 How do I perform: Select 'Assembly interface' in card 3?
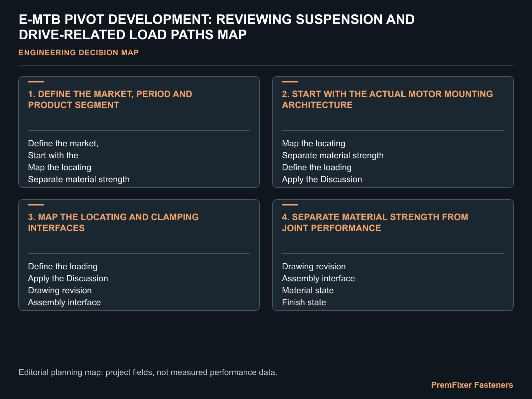tap(64, 302)
